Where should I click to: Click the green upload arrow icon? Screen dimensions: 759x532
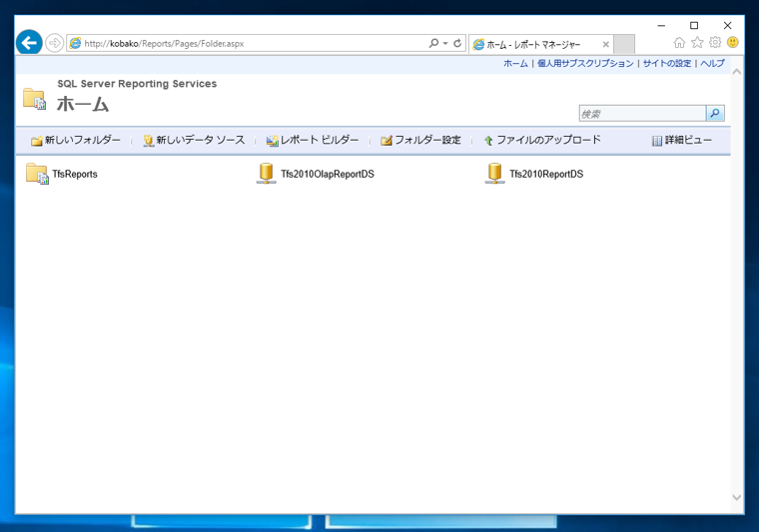(x=488, y=141)
